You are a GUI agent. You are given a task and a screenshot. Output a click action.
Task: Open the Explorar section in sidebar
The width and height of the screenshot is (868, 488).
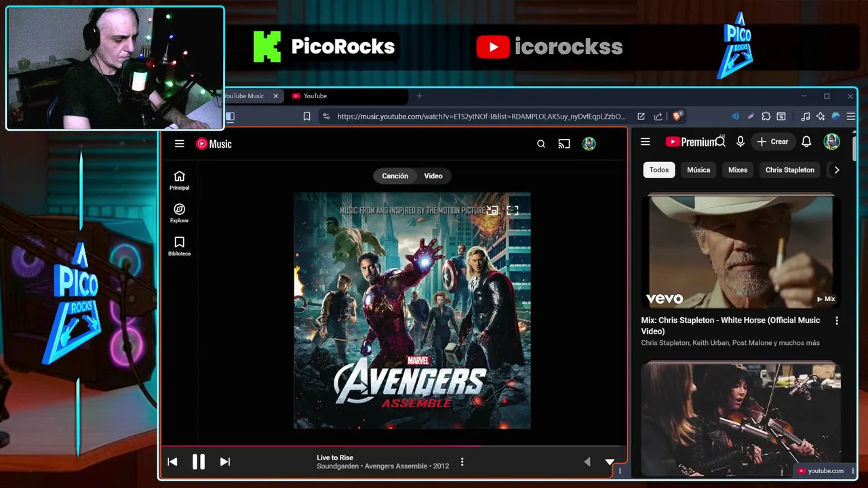(x=179, y=213)
